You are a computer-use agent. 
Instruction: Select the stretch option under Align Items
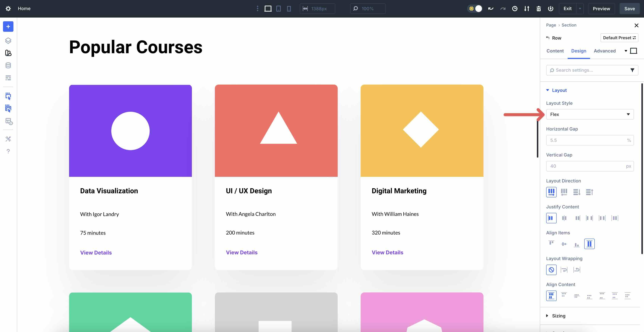pyautogui.click(x=589, y=244)
